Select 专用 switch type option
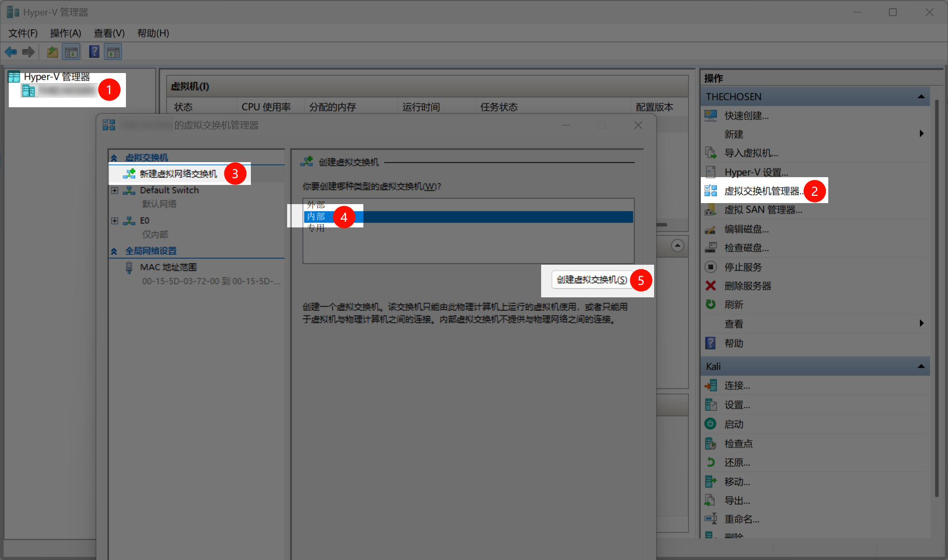This screenshot has height=560, width=948. [316, 228]
